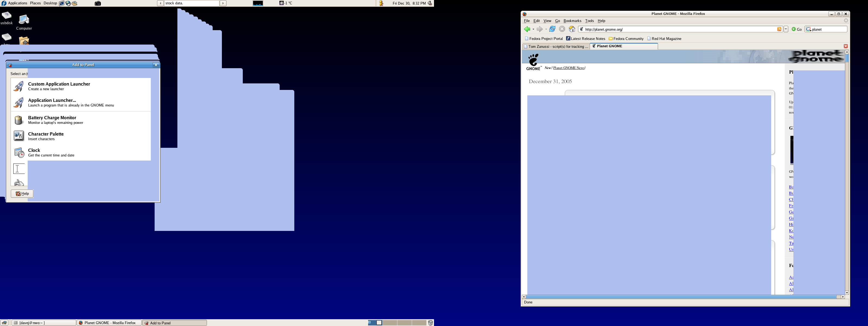Image resolution: width=868 pixels, height=326 pixels.
Task: Click the RSS feed icon in URL bar
Action: coord(779,29)
